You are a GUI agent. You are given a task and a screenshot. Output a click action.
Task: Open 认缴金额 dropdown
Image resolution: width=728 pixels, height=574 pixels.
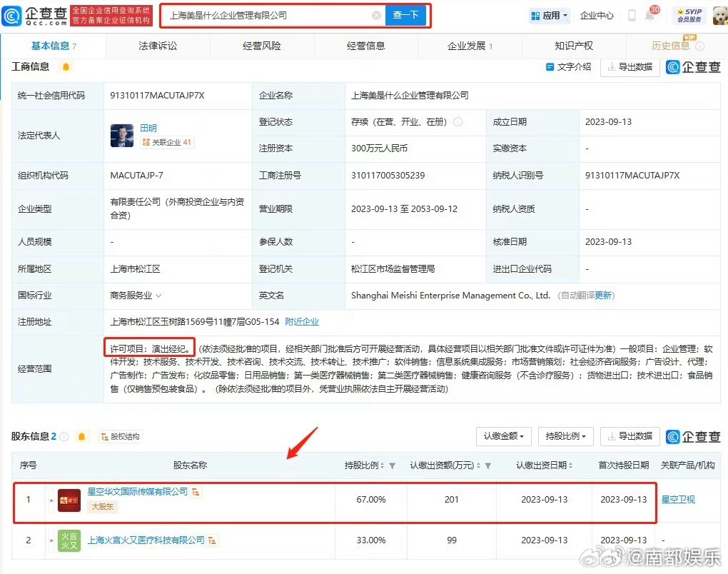coord(504,436)
